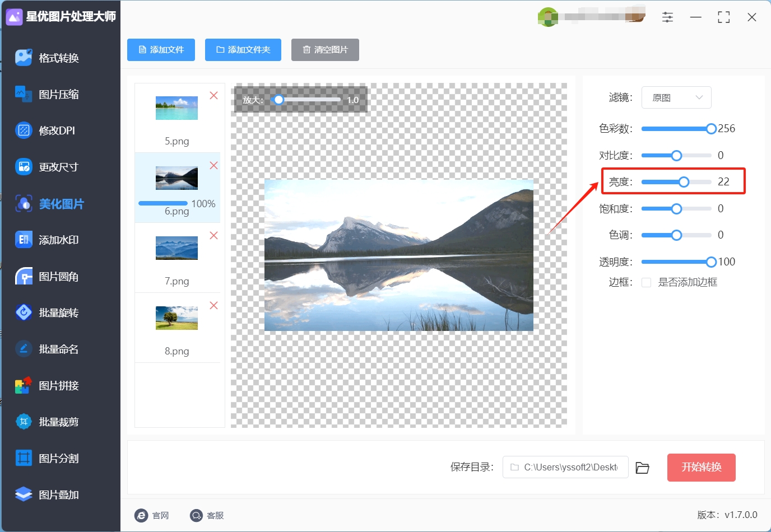Adjust the 饱和度 saturation slider

[x=676, y=209]
